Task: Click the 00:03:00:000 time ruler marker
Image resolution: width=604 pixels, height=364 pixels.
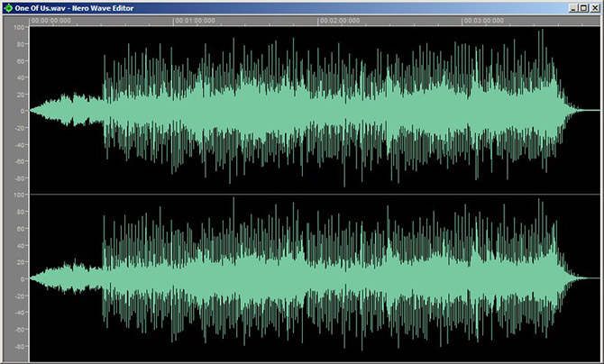Action: pyautogui.click(x=483, y=19)
